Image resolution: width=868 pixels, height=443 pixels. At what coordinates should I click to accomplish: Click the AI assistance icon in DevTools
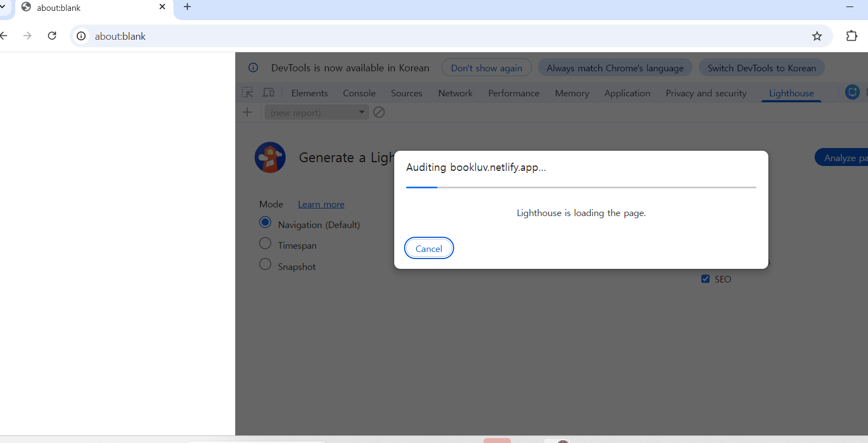852,92
